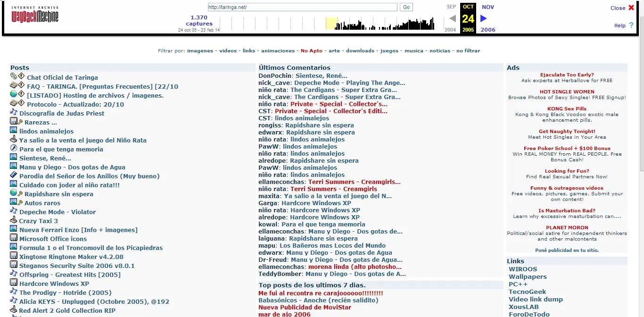Open top post Me fui al recontra re carajooooo
This screenshot has width=644, height=317.
321,293
